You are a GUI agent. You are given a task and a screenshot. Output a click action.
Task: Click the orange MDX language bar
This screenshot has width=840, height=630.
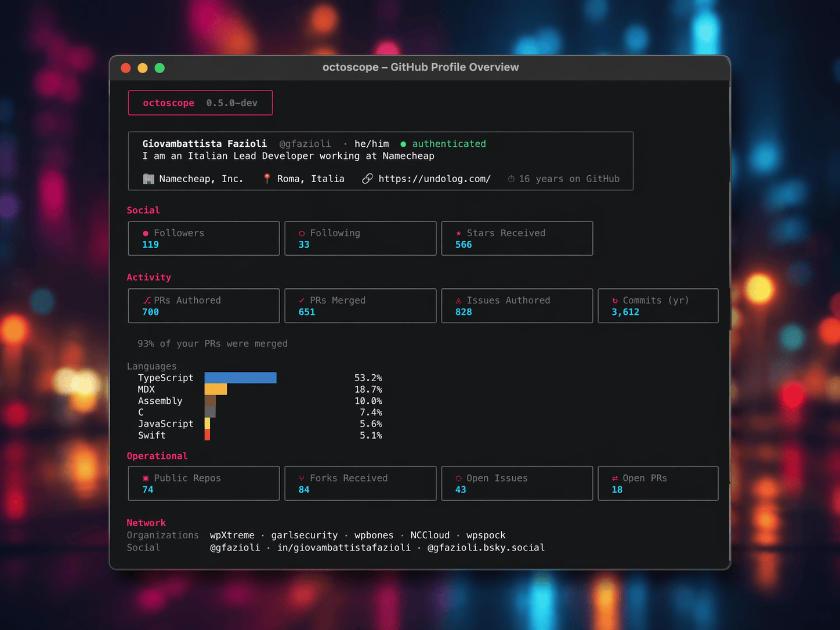click(x=215, y=389)
